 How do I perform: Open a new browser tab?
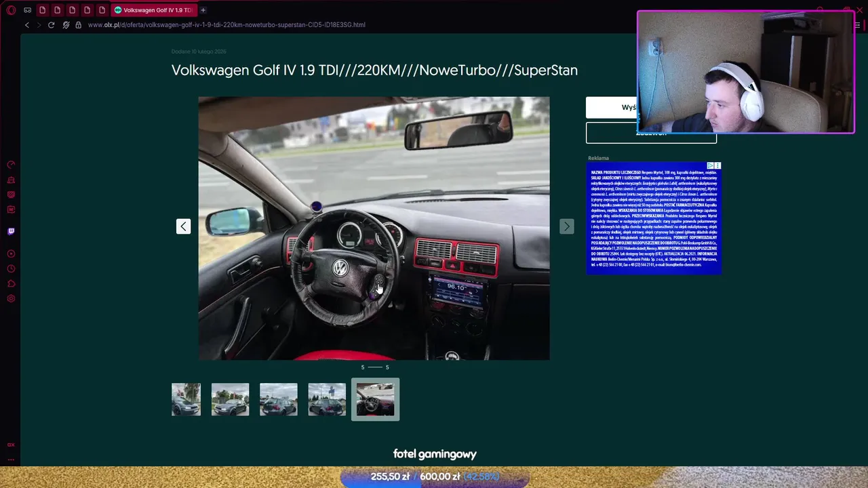point(203,10)
